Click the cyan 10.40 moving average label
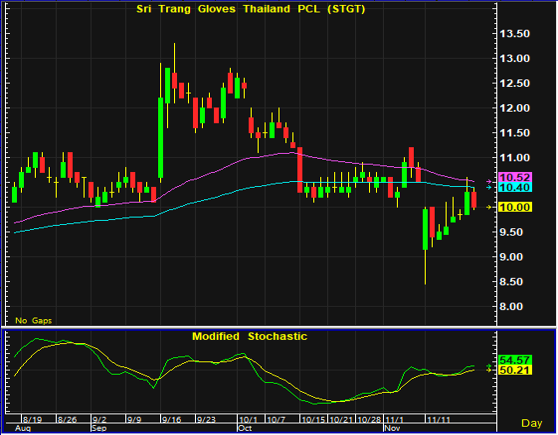 tap(515, 187)
